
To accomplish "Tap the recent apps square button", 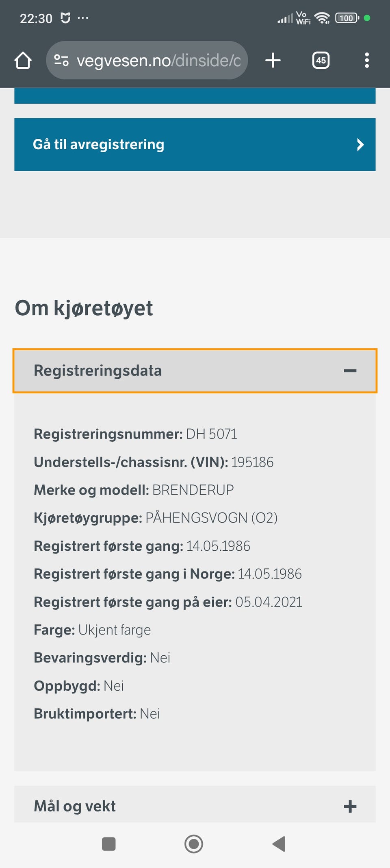I will click(108, 844).
